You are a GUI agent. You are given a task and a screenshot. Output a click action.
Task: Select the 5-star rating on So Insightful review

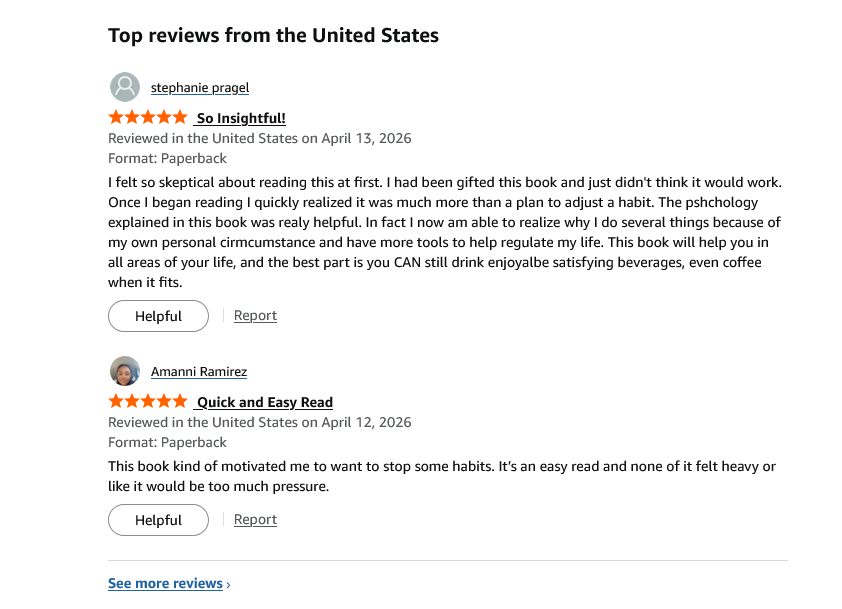[x=147, y=117]
